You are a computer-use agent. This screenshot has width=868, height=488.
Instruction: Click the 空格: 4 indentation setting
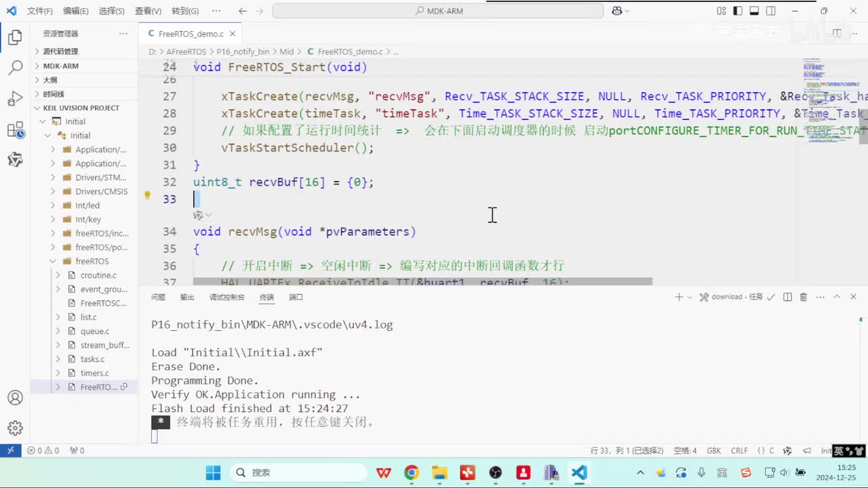tap(685, 450)
